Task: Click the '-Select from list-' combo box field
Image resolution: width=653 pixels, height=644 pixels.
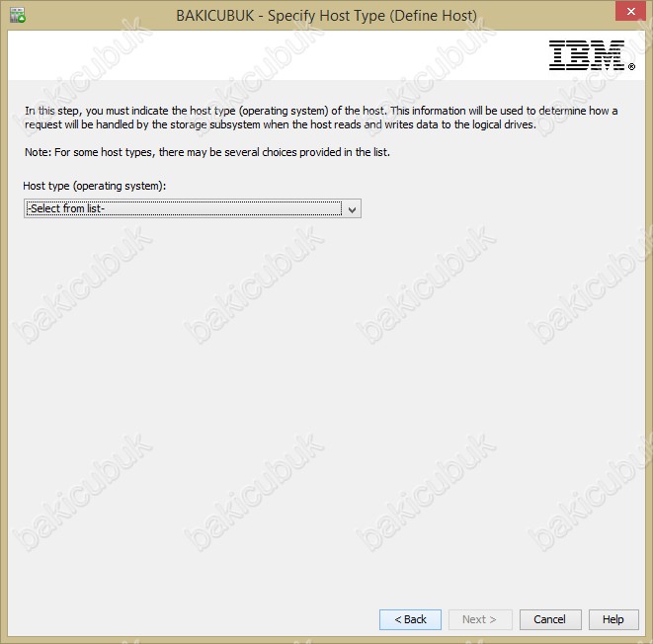Action: click(193, 208)
